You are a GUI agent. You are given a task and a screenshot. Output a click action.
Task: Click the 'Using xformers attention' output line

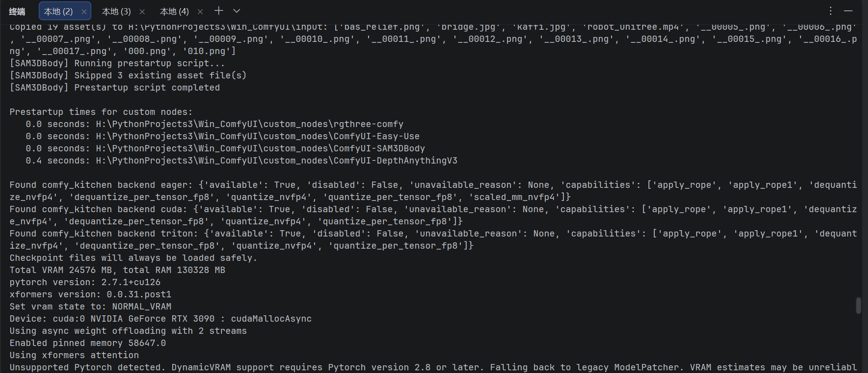click(74, 355)
